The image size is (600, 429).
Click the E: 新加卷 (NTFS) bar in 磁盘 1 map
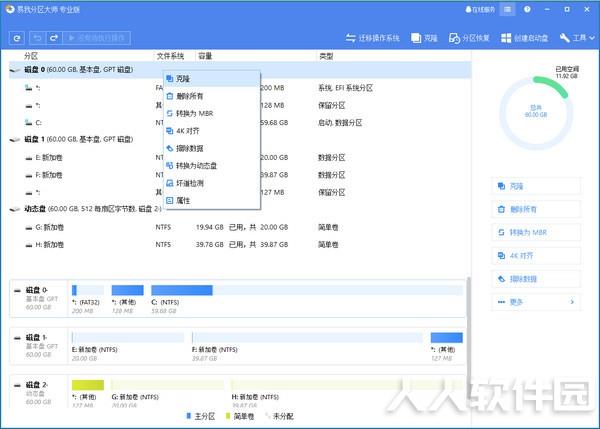tap(128, 338)
